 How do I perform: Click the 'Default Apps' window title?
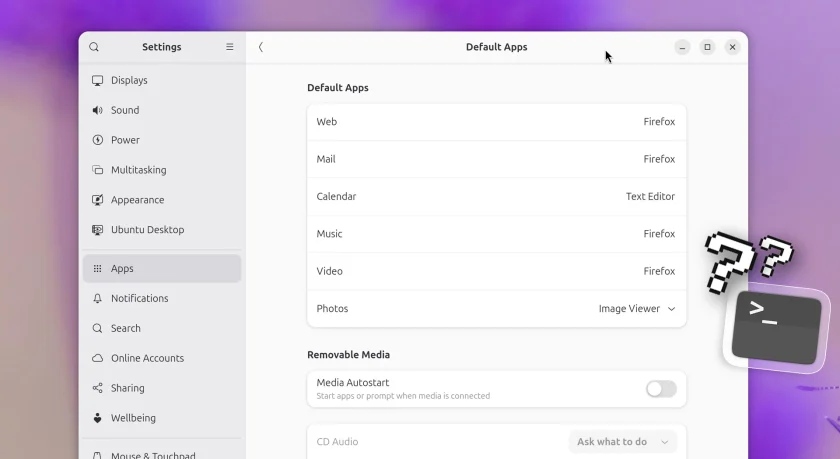pos(497,47)
